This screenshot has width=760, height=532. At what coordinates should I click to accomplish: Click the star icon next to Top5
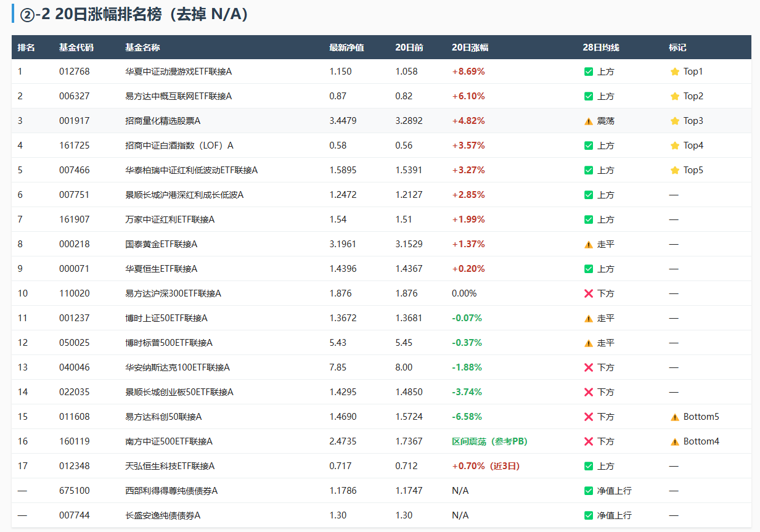pos(675,170)
